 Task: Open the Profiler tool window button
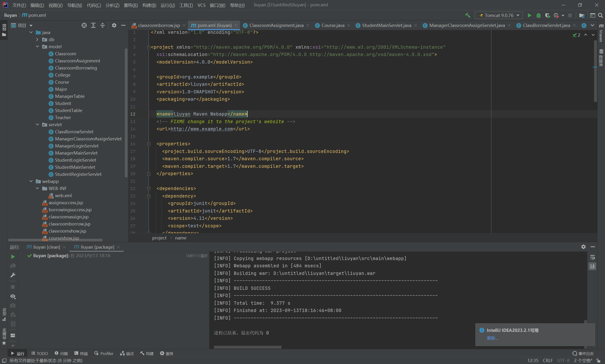point(104,353)
